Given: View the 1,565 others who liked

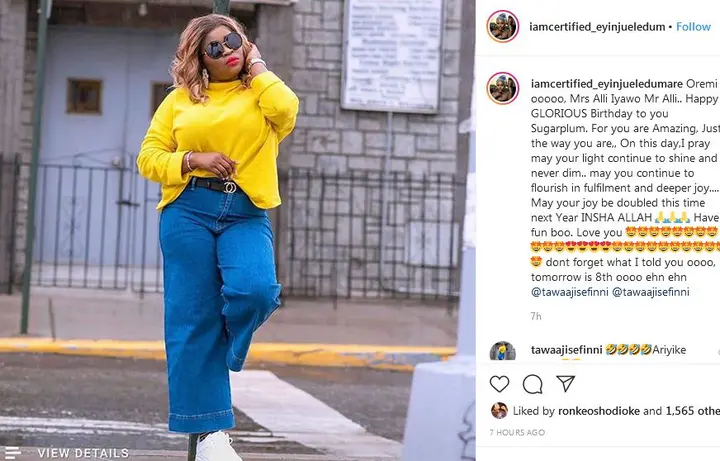Looking at the screenshot, I should click(x=692, y=411).
